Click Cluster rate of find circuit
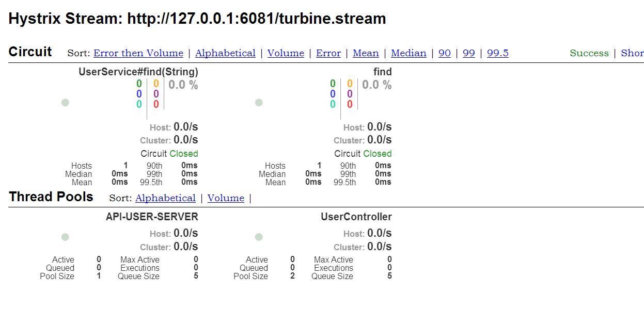This screenshot has width=644, height=325. (x=380, y=140)
